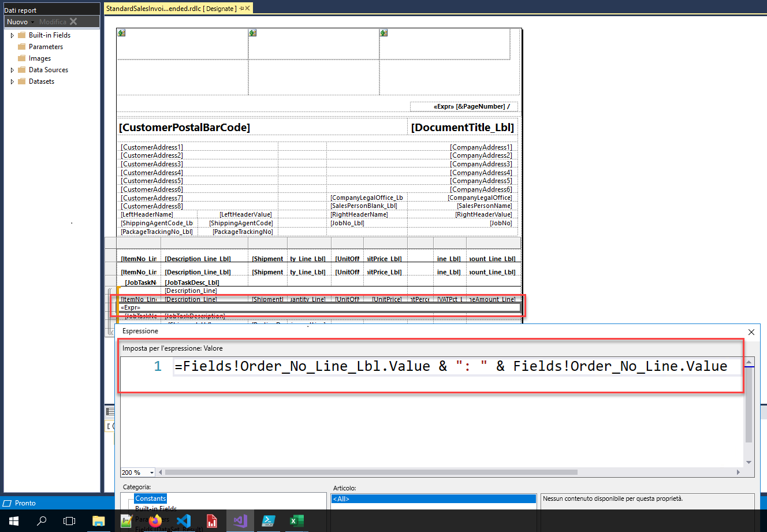
Task: Launch Firefox from the taskbar
Action: [x=154, y=521]
